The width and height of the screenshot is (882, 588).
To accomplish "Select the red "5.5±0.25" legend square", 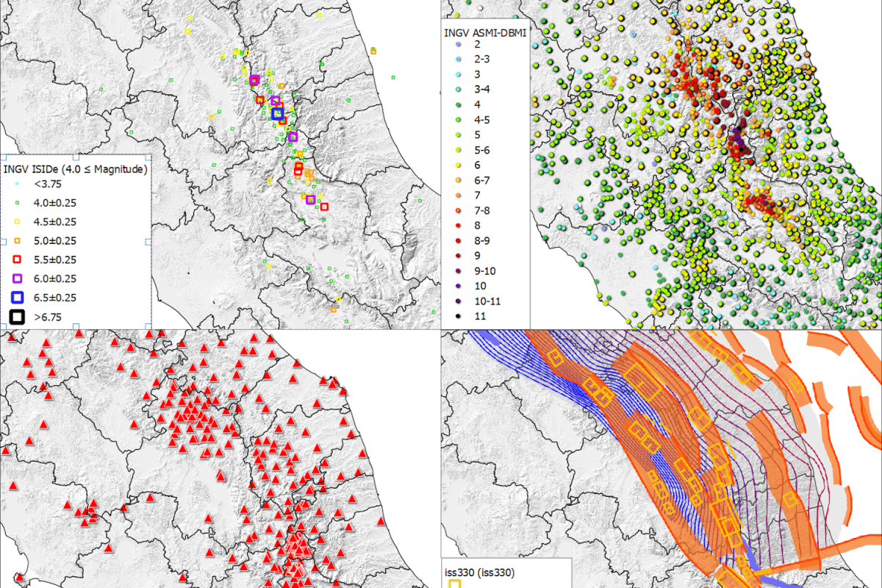I will point(16,260).
